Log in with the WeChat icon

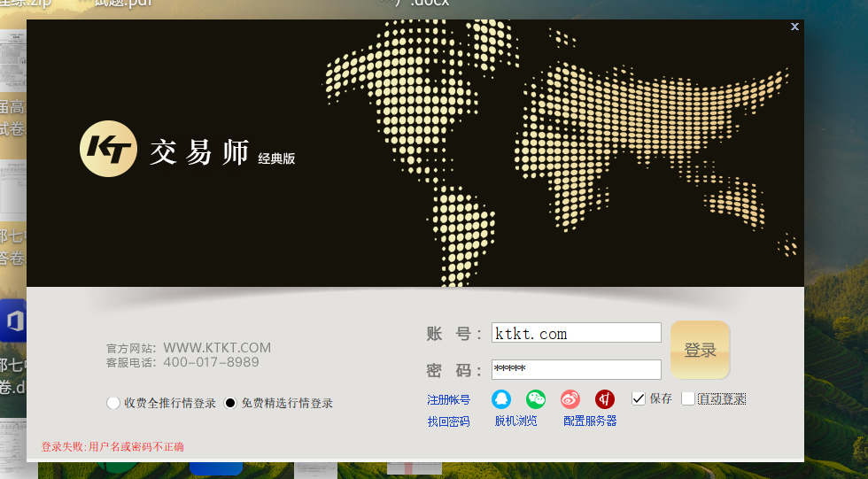pos(536,399)
